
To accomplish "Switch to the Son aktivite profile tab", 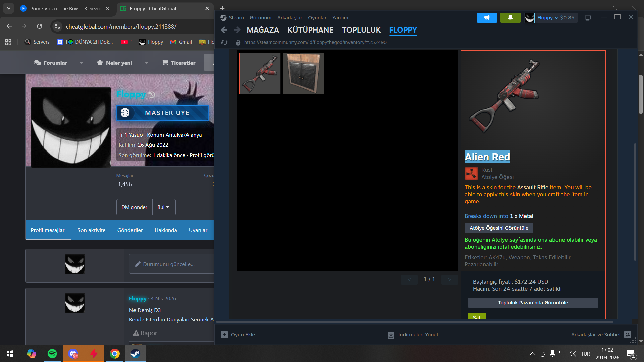I will click(91, 230).
